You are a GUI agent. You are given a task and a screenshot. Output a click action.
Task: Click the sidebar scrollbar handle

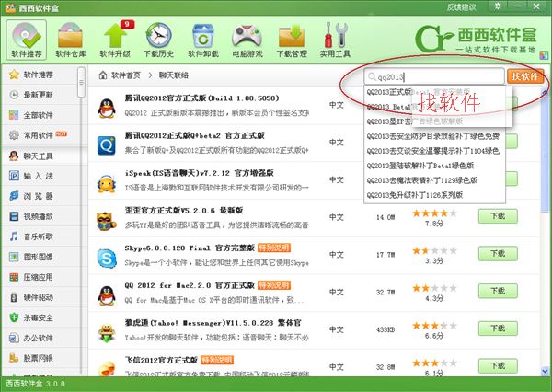[x=81, y=82]
